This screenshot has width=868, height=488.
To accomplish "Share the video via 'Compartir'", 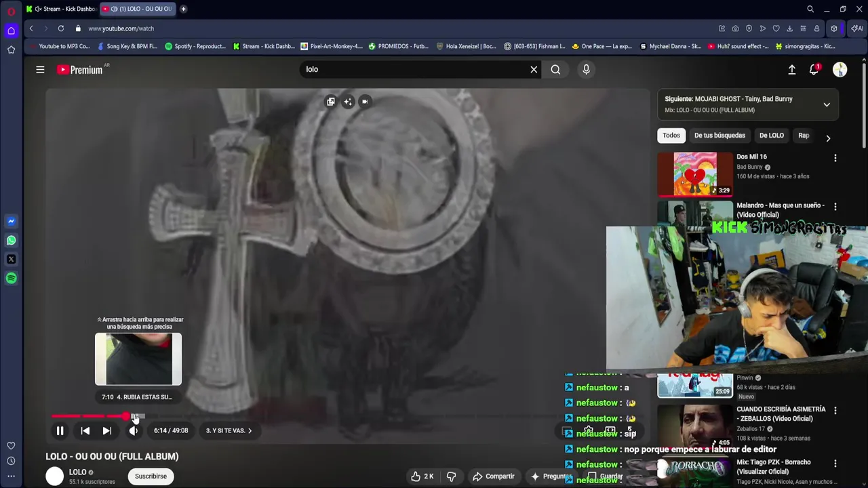I will tap(494, 476).
